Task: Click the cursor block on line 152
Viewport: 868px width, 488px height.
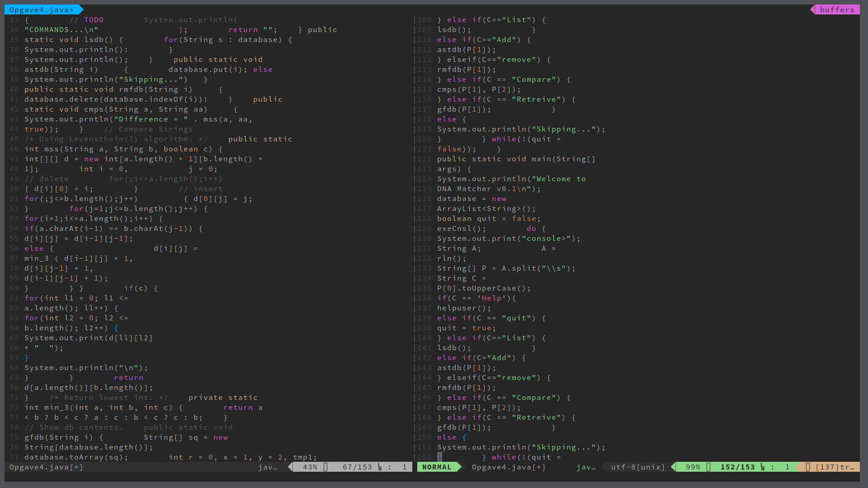Action: [x=439, y=457]
